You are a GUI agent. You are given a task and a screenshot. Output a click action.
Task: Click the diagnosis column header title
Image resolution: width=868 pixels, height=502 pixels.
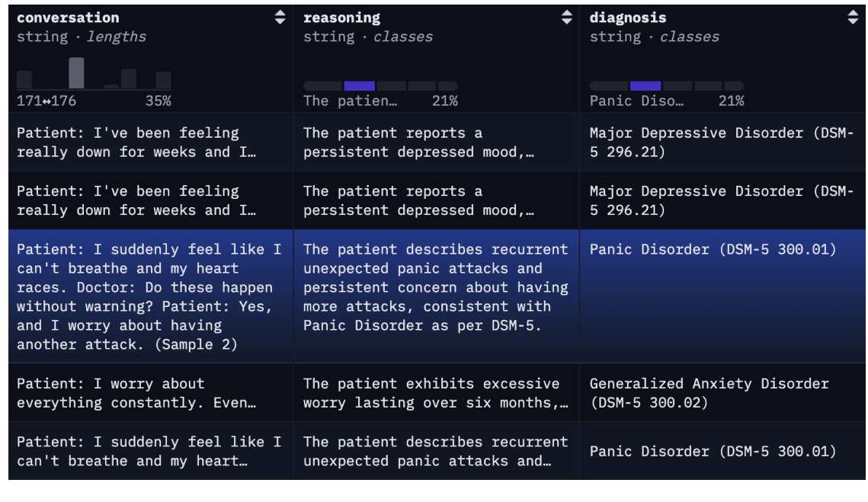point(627,18)
